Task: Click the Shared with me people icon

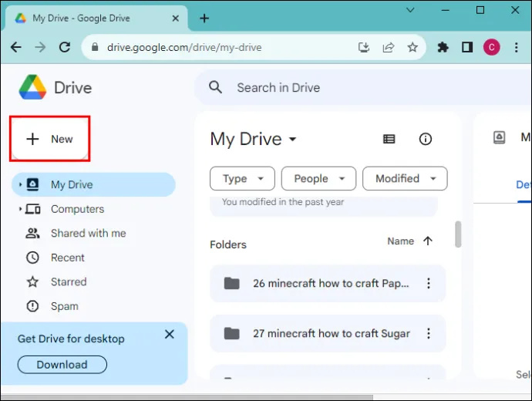Action: tap(32, 234)
